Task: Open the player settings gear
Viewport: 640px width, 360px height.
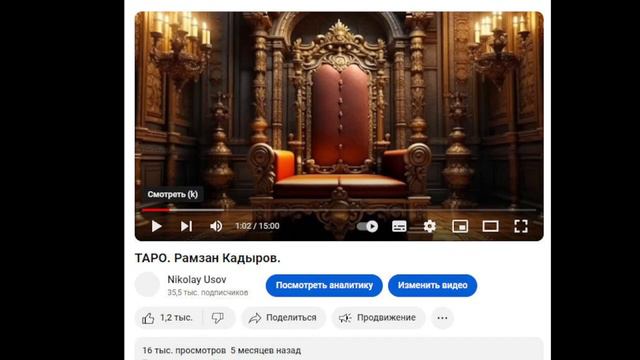Action: click(x=429, y=226)
